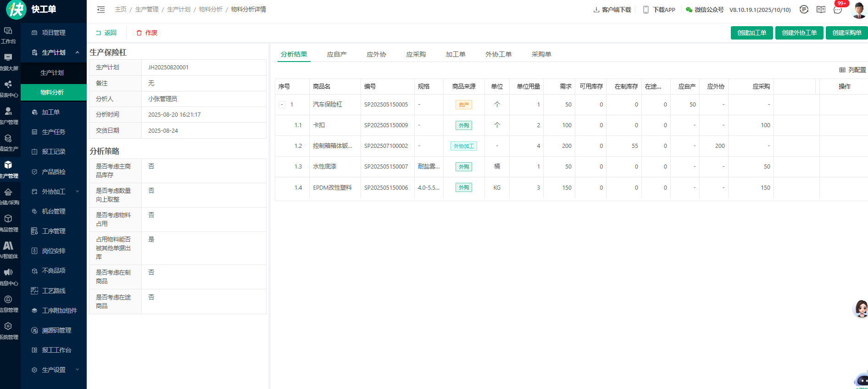Click the 快工单 logo
The image size is (868, 389).
(31, 10)
